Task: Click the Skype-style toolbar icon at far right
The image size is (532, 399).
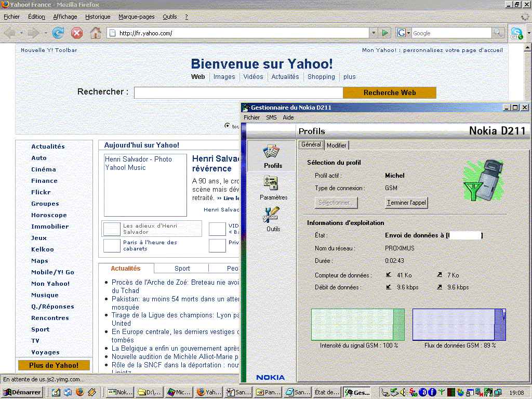Action: pyautogui.click(x=517, y=33)
